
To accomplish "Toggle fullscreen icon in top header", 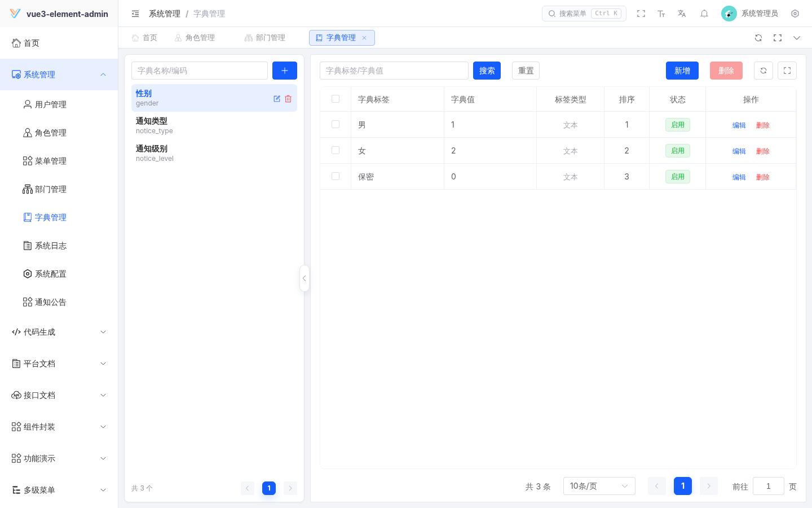I will [641, 14].
